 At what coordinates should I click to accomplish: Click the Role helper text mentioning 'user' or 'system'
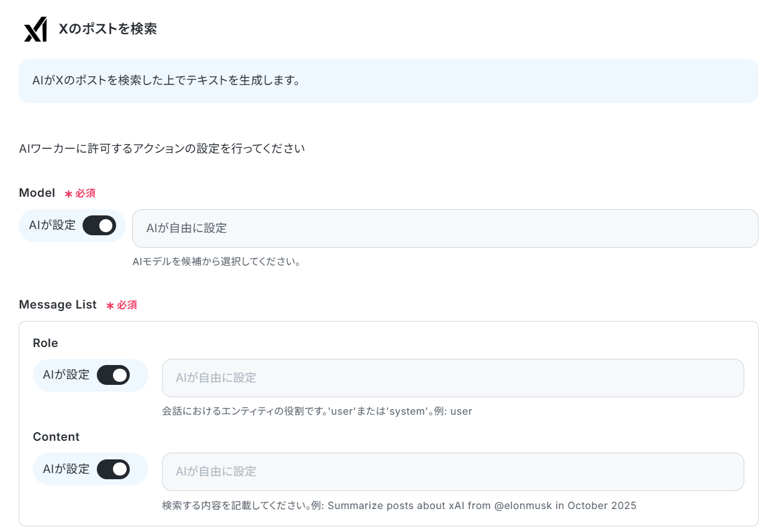tap(317, 412)
